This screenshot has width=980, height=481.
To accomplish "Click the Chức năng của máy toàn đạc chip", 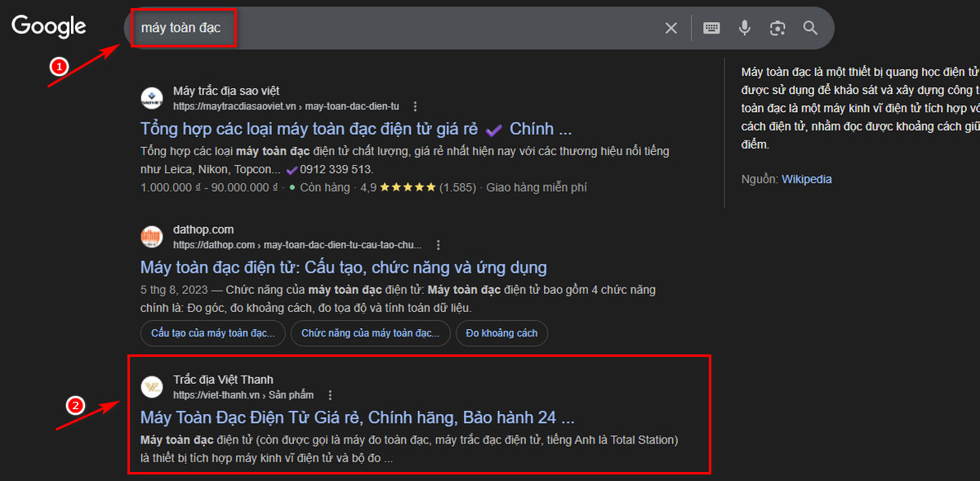I will 370,332.
